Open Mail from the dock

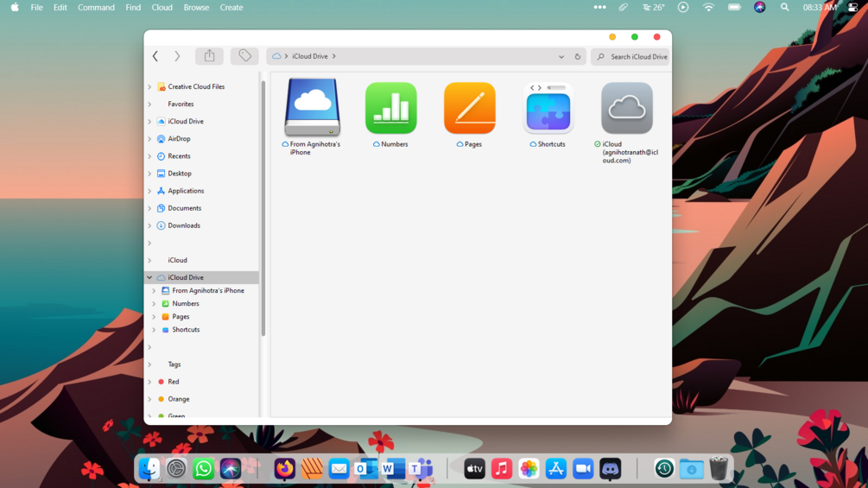[339, 469]
